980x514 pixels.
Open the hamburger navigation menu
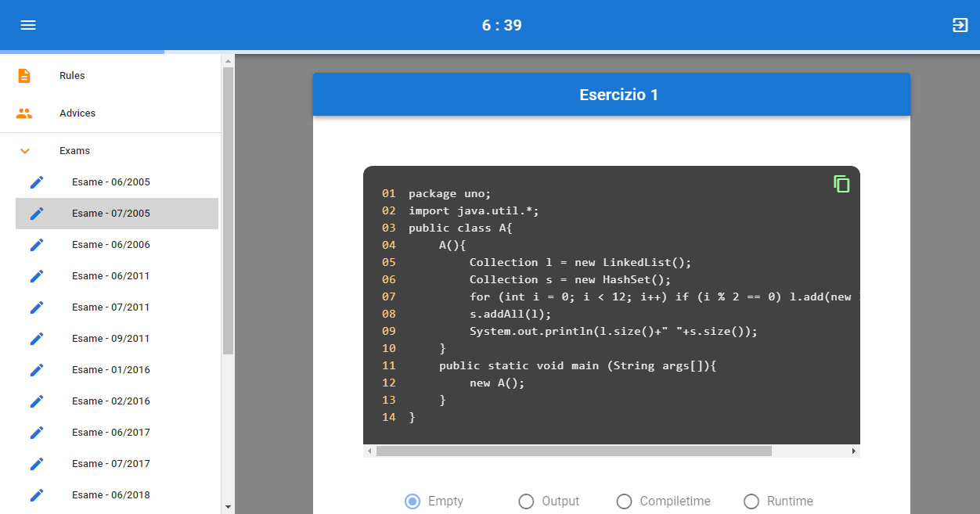28,25
